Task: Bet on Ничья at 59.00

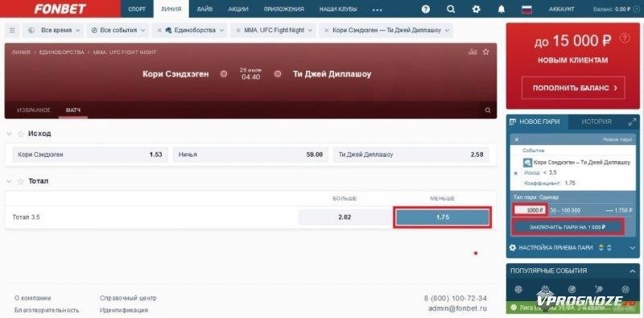Action: click(250, 155)
